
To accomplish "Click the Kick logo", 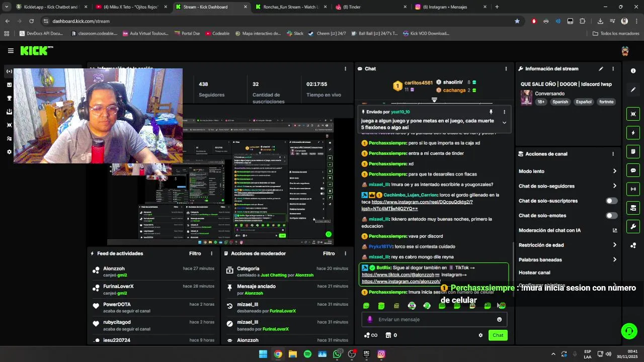I will pos(36,51).
